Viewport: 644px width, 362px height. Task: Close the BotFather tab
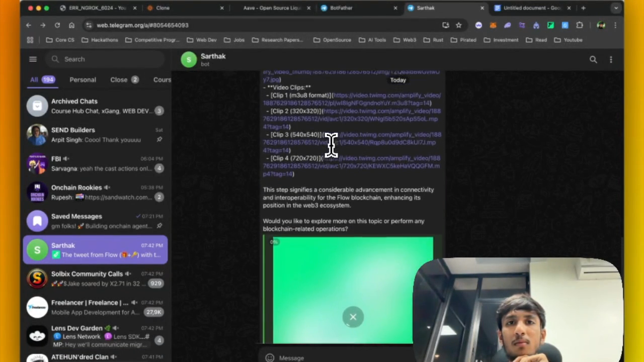(x=395, y=8)
